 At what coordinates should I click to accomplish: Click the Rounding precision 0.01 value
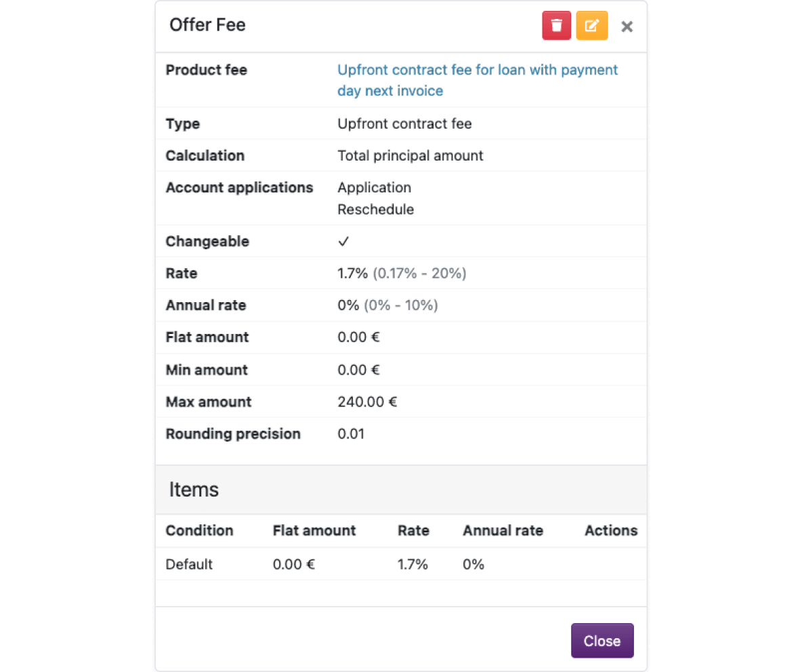[x=351, y=434]
